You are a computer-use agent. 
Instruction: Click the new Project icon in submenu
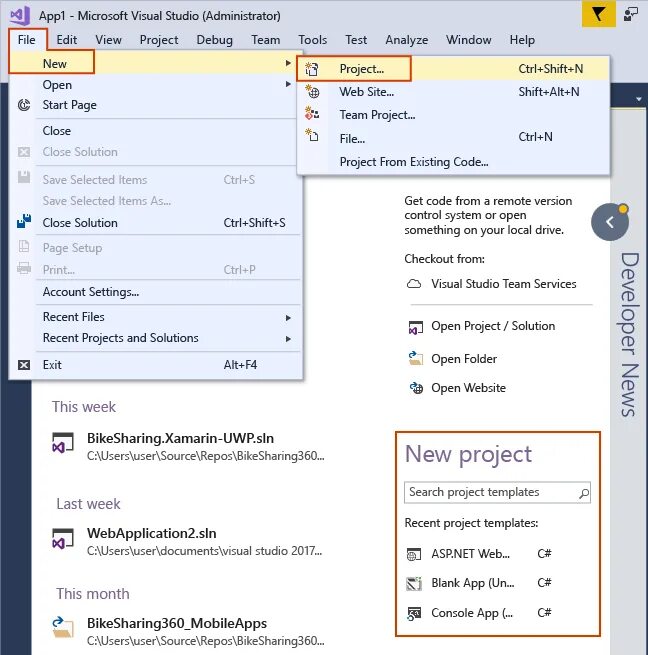click(312, 69)
